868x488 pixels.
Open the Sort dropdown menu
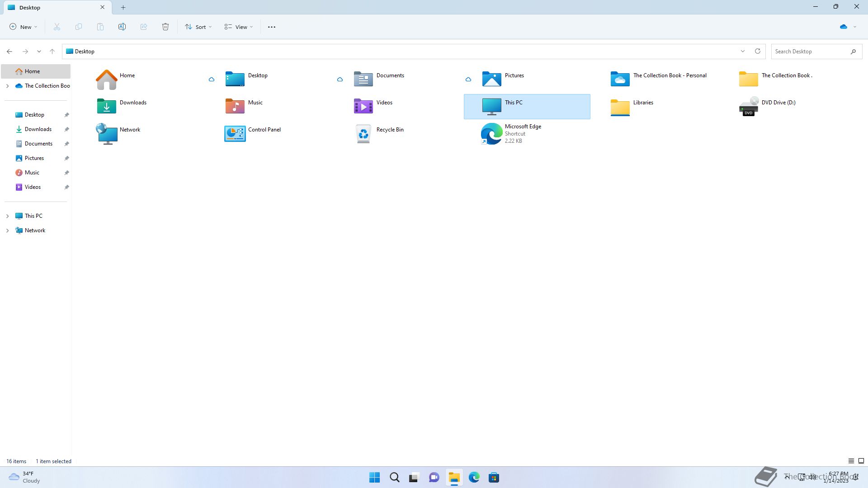pos(198,27)
